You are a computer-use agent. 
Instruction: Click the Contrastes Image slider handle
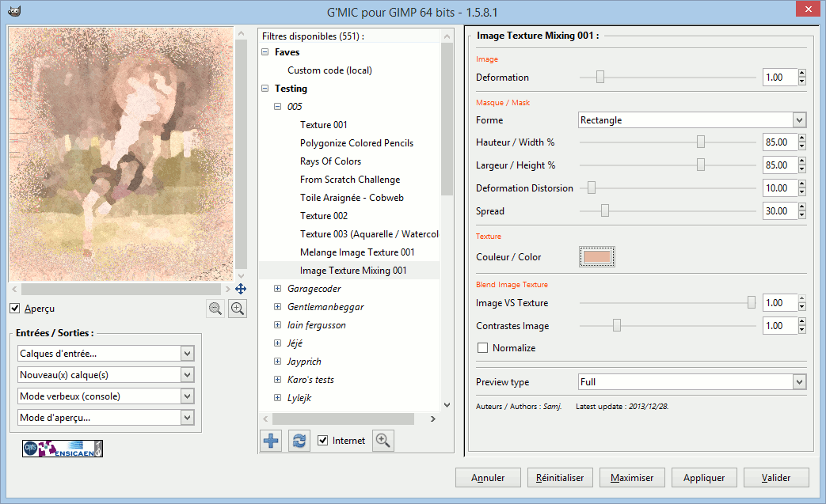point(617,326)
